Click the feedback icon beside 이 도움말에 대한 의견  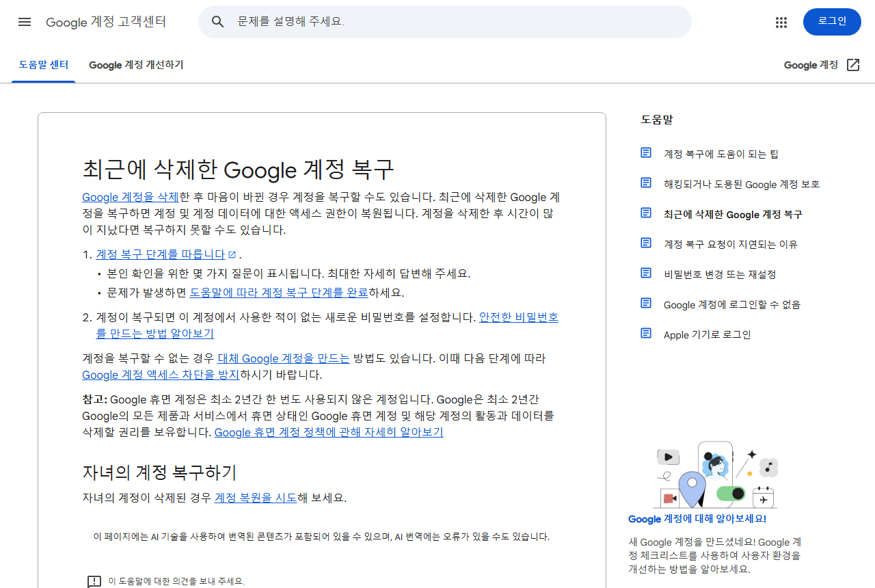coord(94,582)
